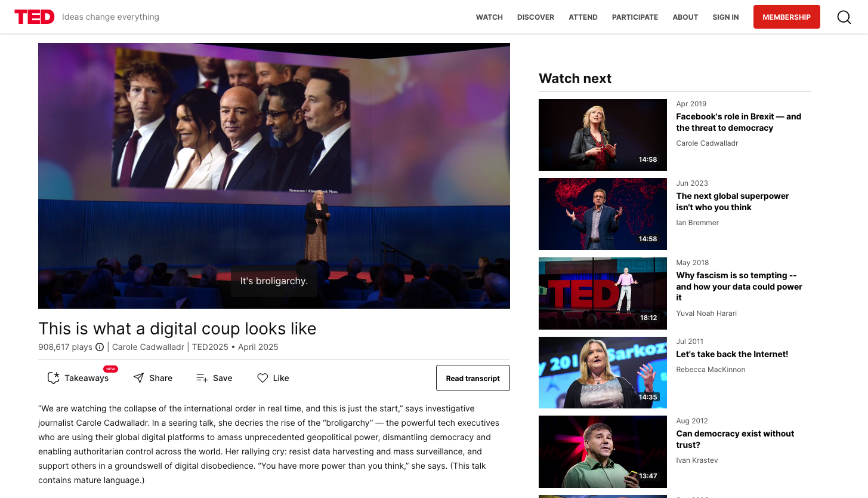Screen dimensions: 868x498
Task: Open 'Let's take back the Internet!' title
Action: tap(732, 354)
